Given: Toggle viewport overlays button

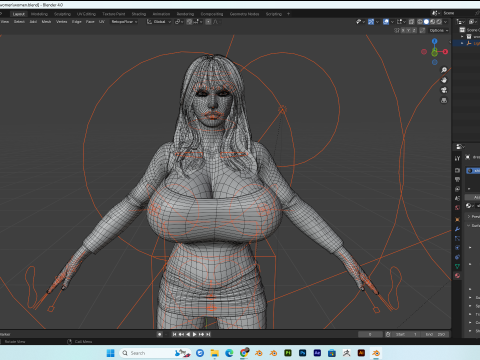Looking at the screenshot, I should click(386, 22).
